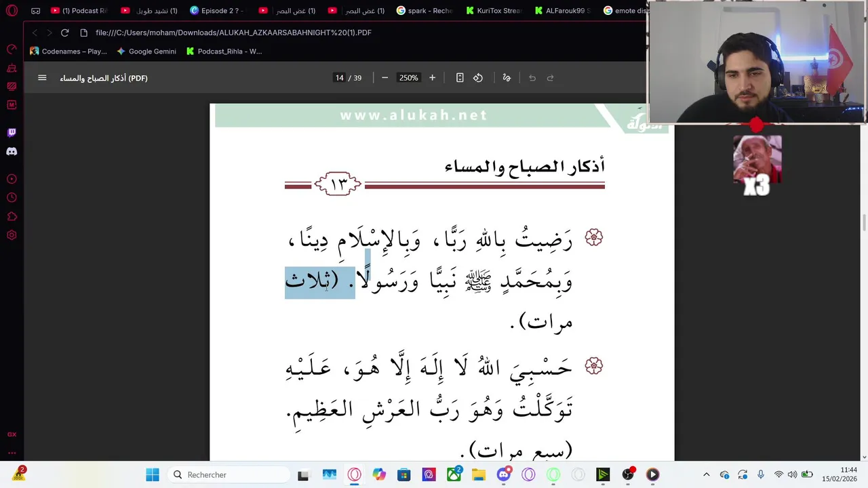Open the Podcast_Rihla bookmark
Image resolution: width=868 pixels, height=488 pixels.
pos(224,52)
